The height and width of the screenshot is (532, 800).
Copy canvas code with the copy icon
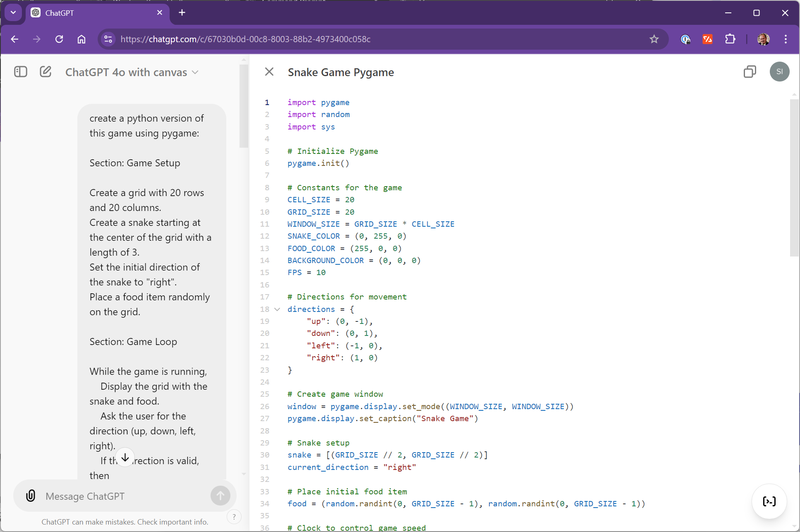pos(750,72)
